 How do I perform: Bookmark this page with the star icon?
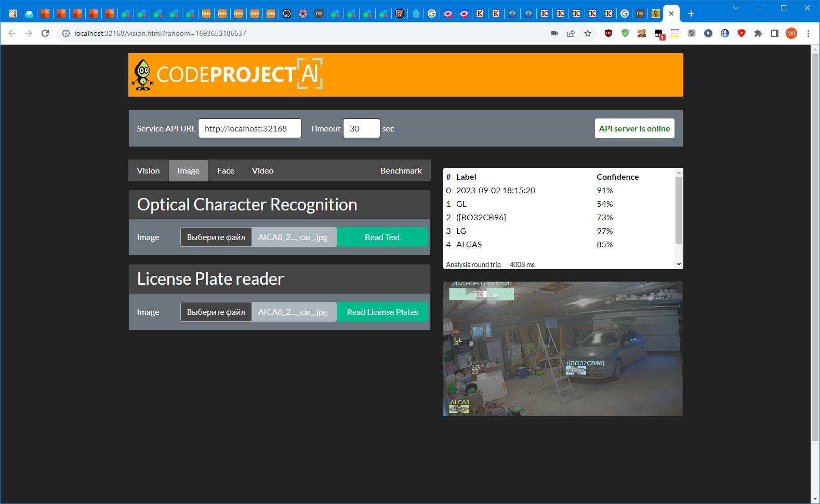coord(588,33)
